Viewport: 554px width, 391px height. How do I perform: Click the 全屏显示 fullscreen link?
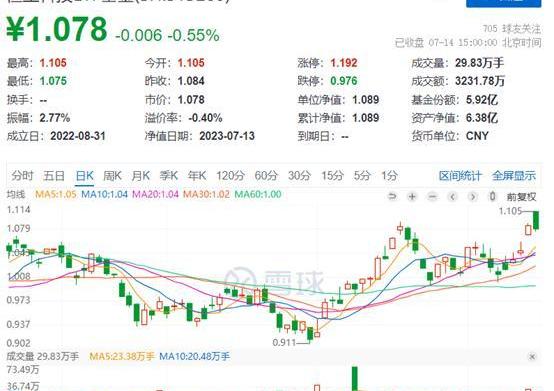point(514,176)
